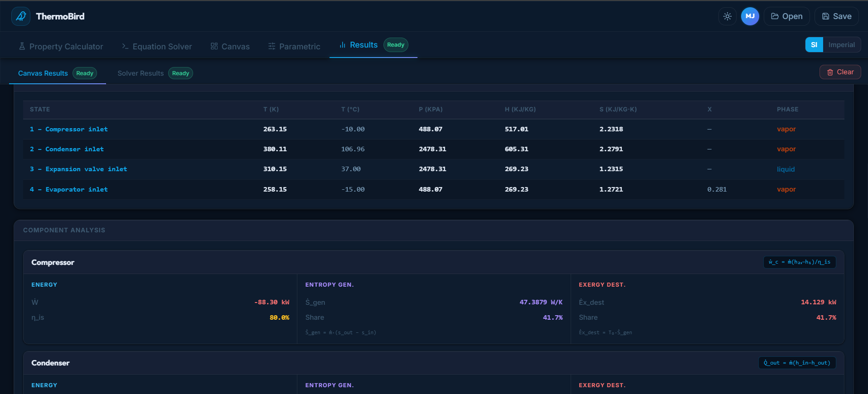Click the T (K) column header
Viewport: 868px width, 394px height.
coord(271,109)
